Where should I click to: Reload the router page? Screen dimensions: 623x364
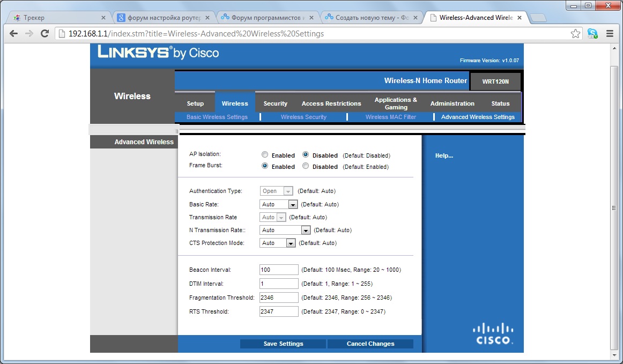click(45, 33)
